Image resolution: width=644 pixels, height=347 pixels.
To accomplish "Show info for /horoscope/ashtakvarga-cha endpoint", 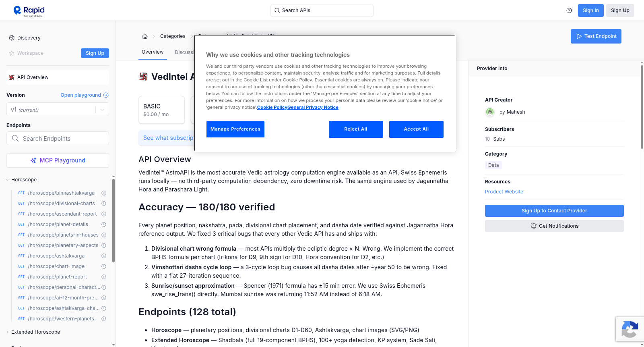I will tap(104, 308).
